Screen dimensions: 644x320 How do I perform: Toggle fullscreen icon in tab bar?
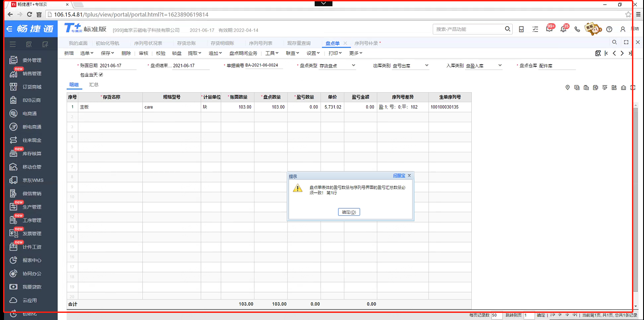626,42
